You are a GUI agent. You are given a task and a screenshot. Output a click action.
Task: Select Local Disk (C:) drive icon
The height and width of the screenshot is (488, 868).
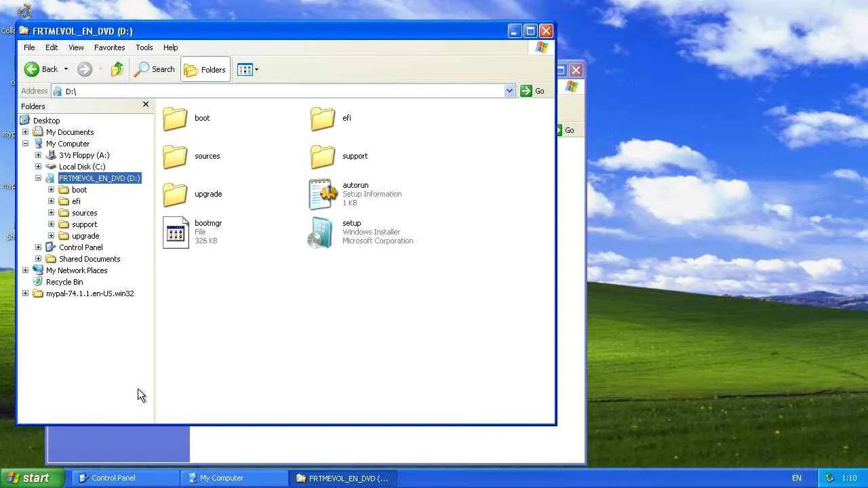pyautogui.click(x=51, y=167)
